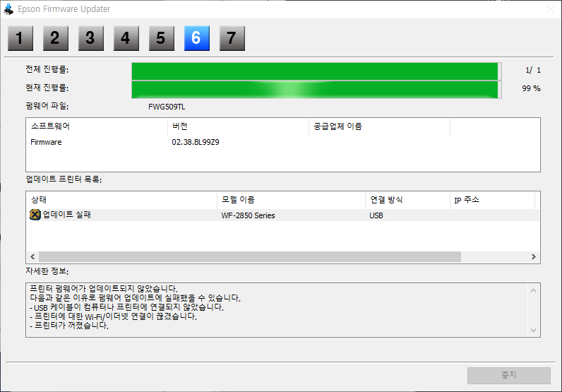562x392 pixels.
Task: Select step 3 icon
Action: 91,38
